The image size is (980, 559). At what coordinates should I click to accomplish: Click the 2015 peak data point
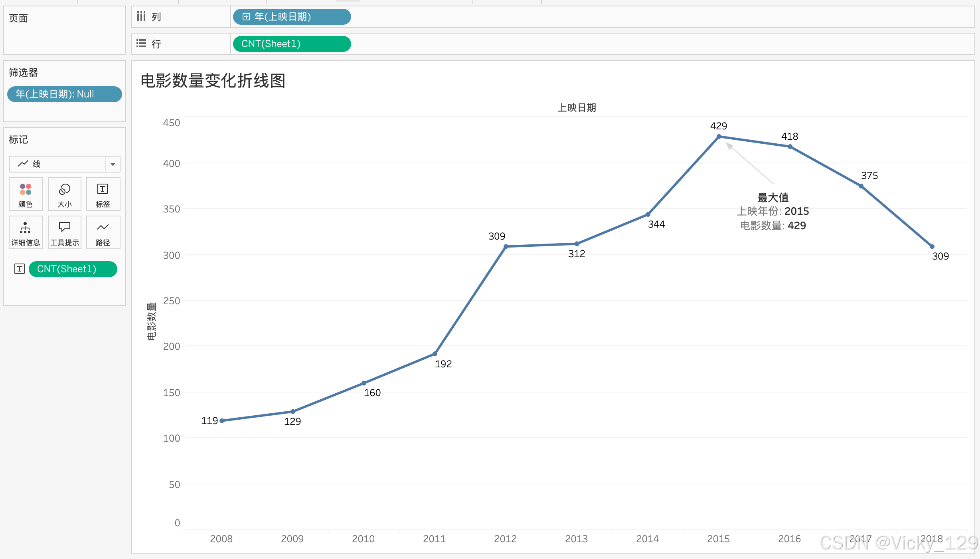(x=719, y=137)
